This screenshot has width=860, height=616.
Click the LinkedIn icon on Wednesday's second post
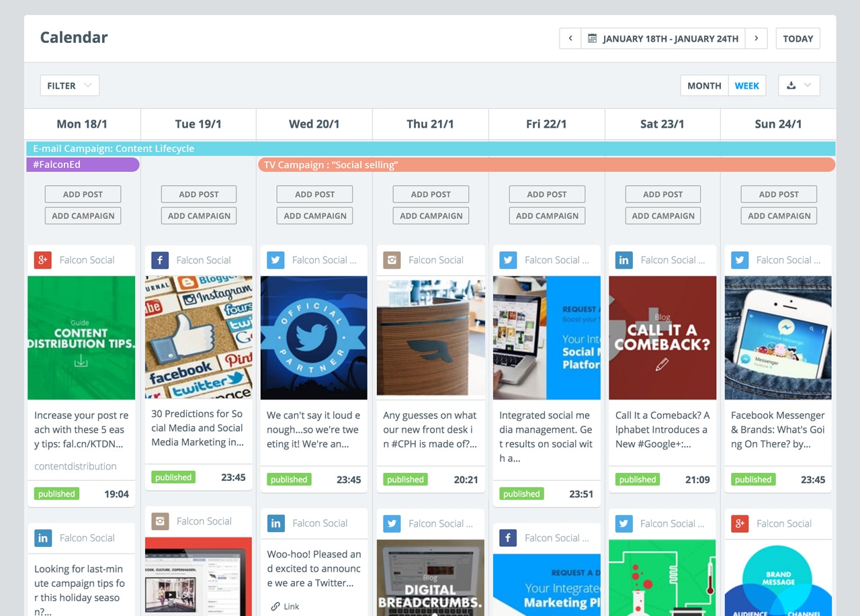coord(275,523)
